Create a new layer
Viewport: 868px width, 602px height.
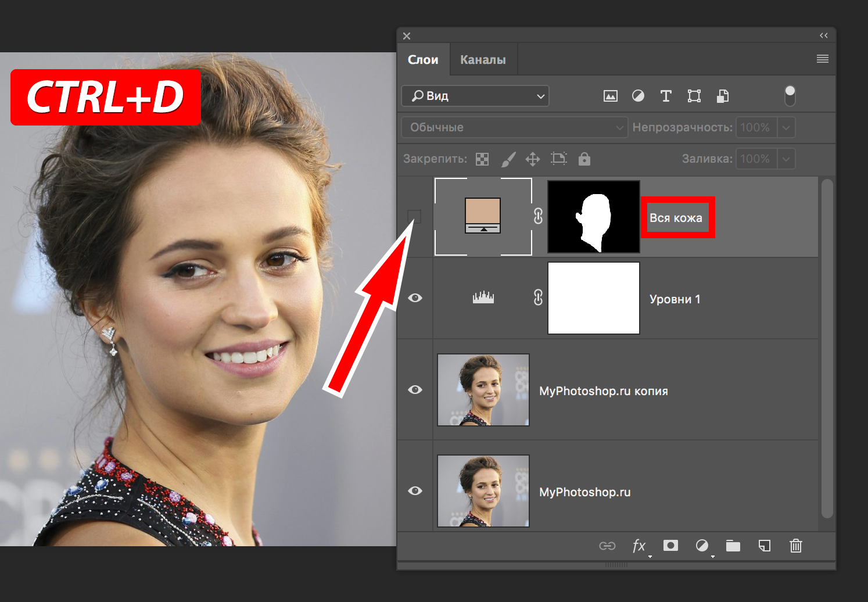point(764,546)
